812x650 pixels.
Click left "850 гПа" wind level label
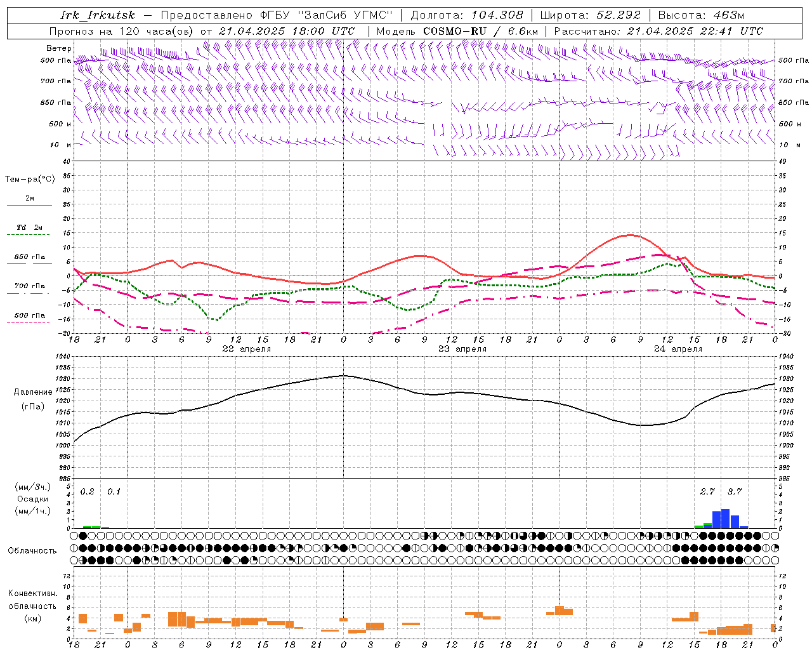(x=56, y=102)
